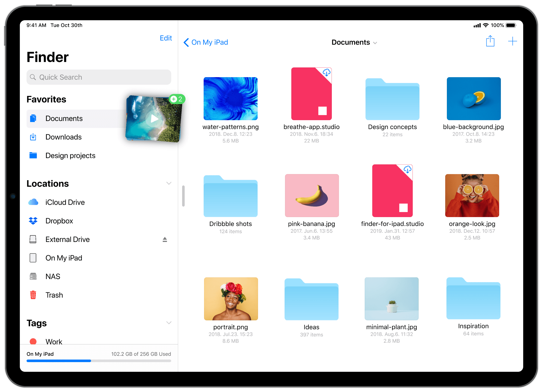Select the red Work tag
The image size is (543, 392).
coord(99,341)
